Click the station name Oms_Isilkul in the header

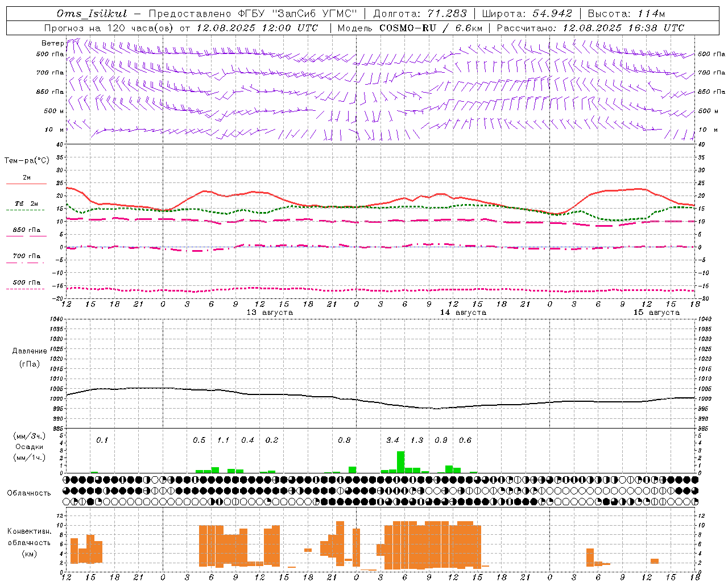92,14
